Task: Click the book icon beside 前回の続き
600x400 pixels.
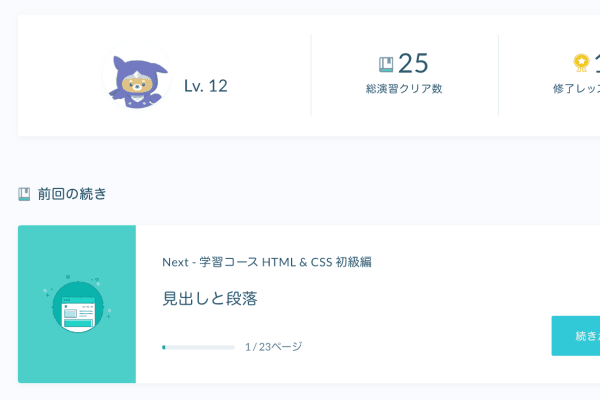Action: 25,194
